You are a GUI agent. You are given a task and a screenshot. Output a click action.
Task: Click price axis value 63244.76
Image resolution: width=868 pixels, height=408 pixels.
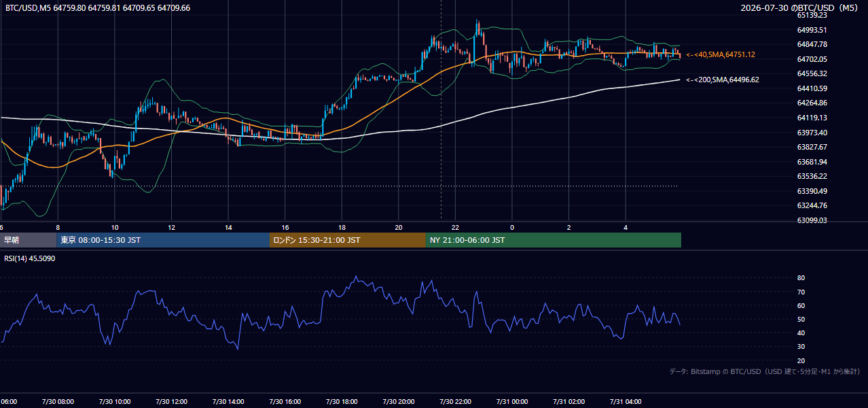(x=812, y=205)
